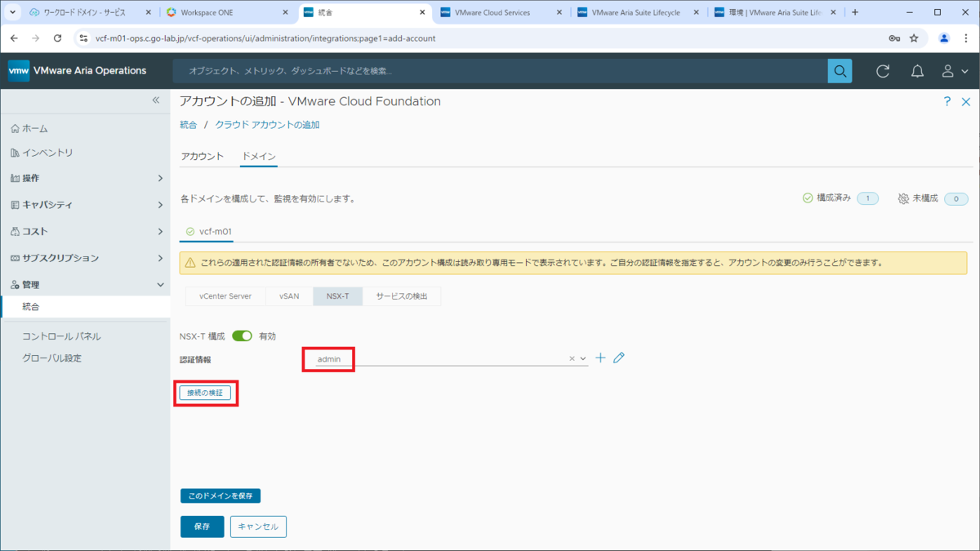Open help question mark icon

(x=947, y=102)
